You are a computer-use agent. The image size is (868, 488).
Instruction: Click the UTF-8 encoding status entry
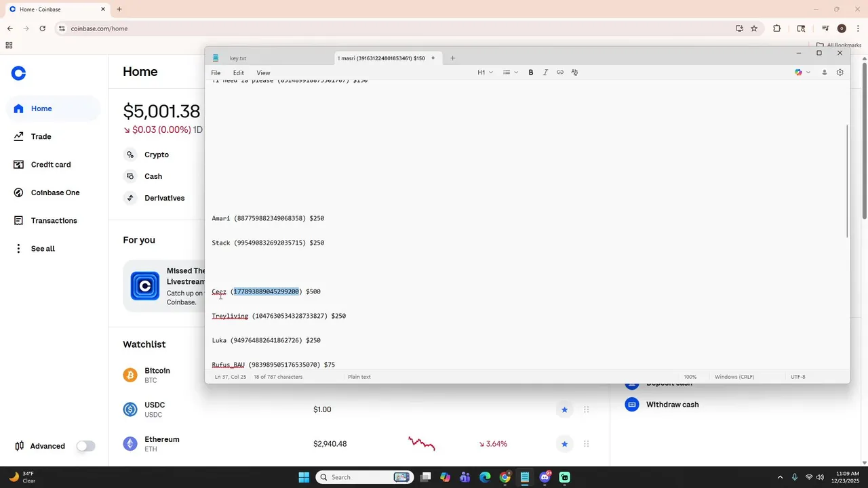(x=798, y=377)
